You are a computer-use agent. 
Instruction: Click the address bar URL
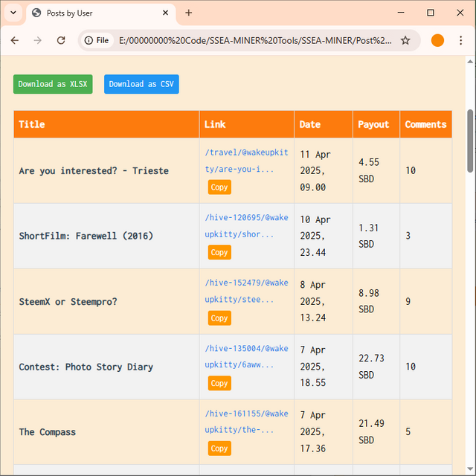(255, 40)
